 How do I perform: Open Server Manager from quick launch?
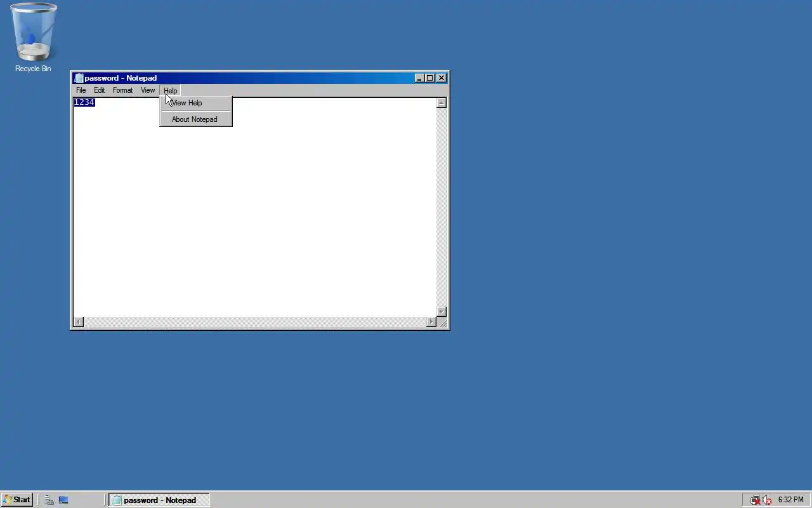(49, 500)
